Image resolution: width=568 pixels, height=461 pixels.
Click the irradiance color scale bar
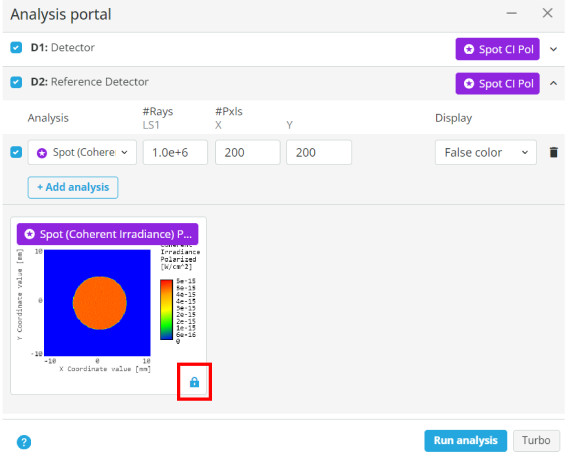[x=166, y=310]
